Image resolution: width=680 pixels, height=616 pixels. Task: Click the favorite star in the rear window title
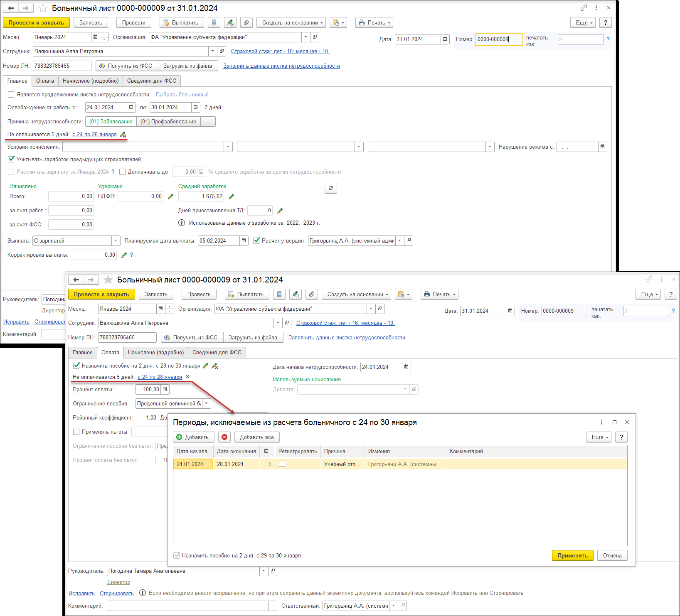point(43,8)
